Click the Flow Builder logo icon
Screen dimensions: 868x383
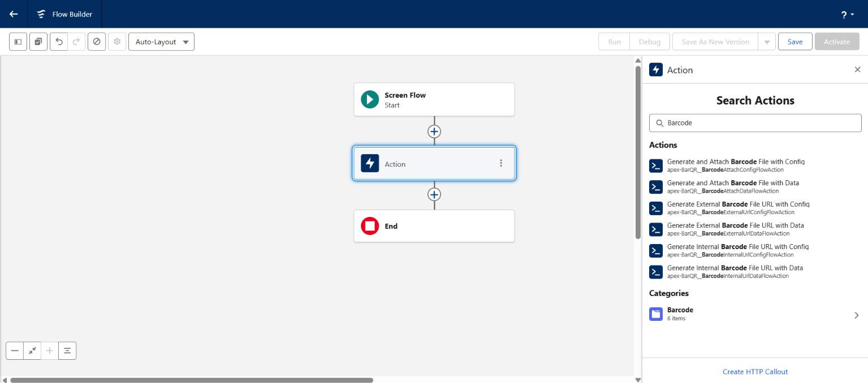(x=41, y=14)
